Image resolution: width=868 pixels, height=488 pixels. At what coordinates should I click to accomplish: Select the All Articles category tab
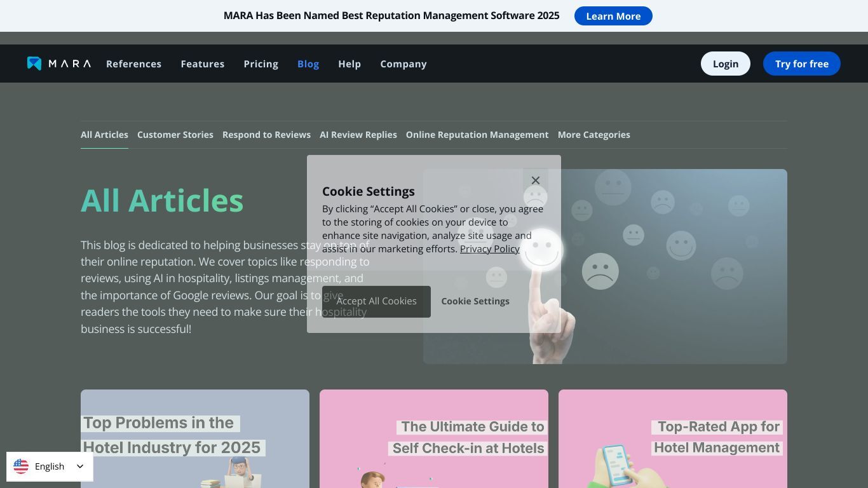pos(104,135)
